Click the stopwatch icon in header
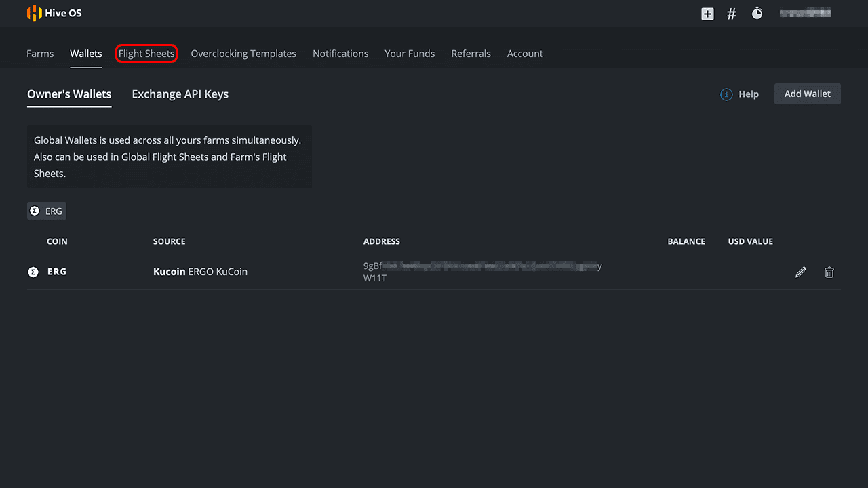 [757, 14]
